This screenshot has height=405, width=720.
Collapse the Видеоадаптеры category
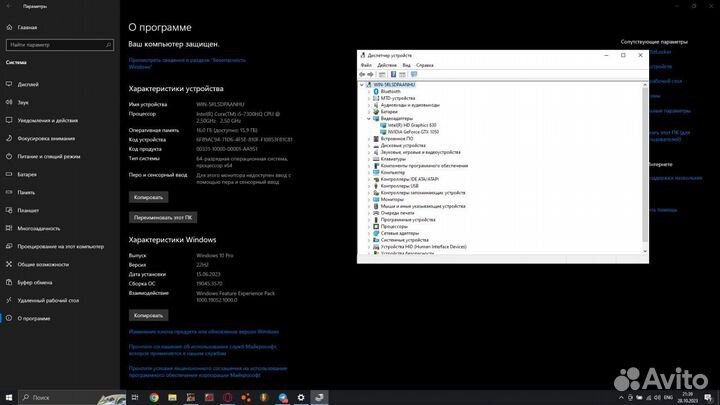(369, 118)
